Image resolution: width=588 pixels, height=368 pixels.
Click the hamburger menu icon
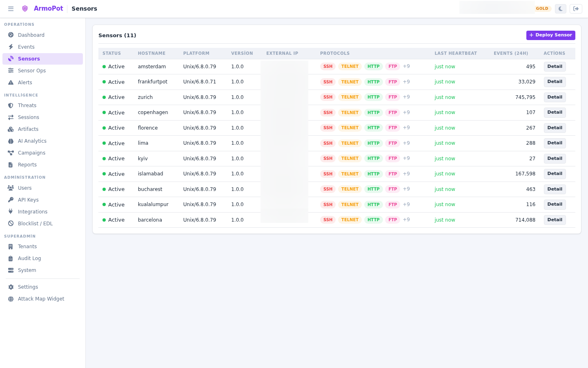click(11, 9)
